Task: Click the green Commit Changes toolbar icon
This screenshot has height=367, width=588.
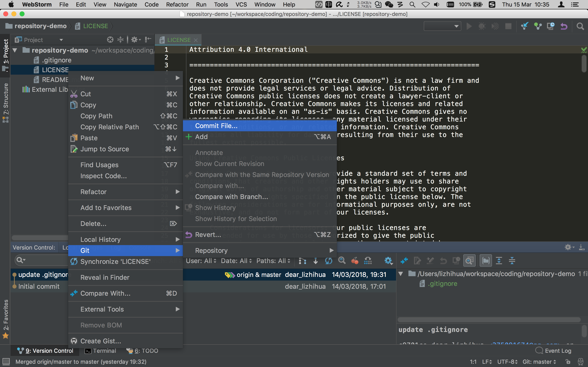Action: point(538,26)
